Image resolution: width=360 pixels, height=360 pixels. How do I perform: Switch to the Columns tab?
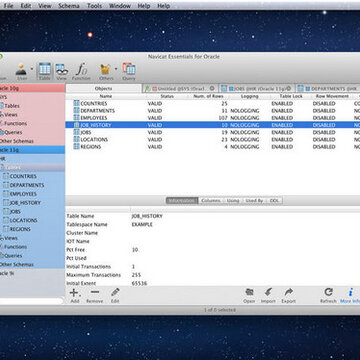tap(211, 201)
